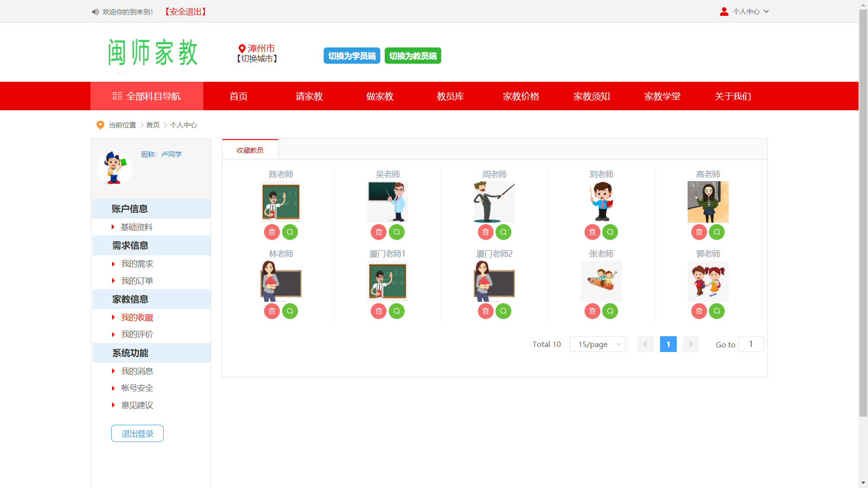Viewport: 868px width, 488px height.
Task: Delete 陈老师 from favorites
Action: [272, 232]
